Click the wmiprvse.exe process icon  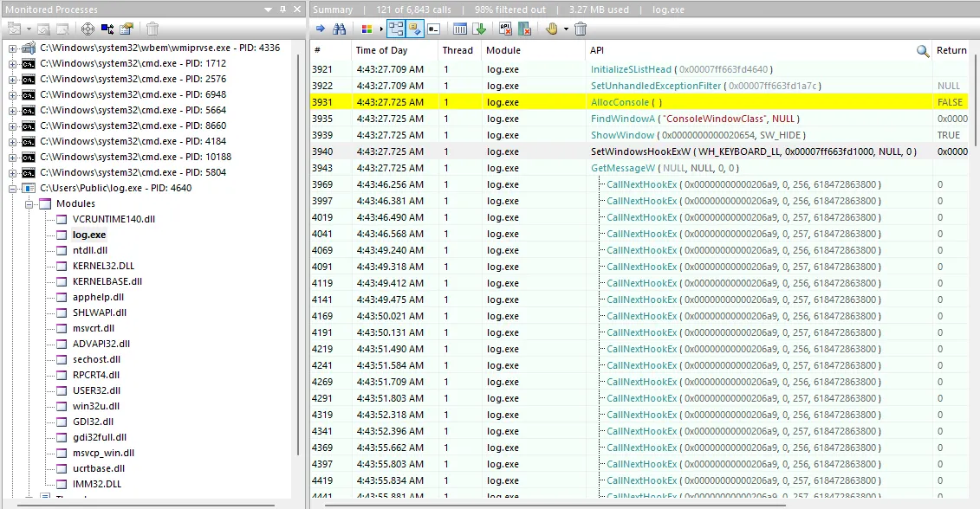click(29, 48)
